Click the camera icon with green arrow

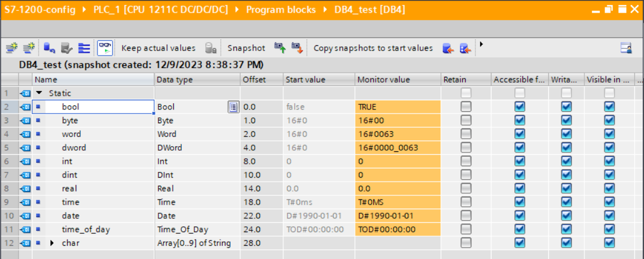(280, 48)
